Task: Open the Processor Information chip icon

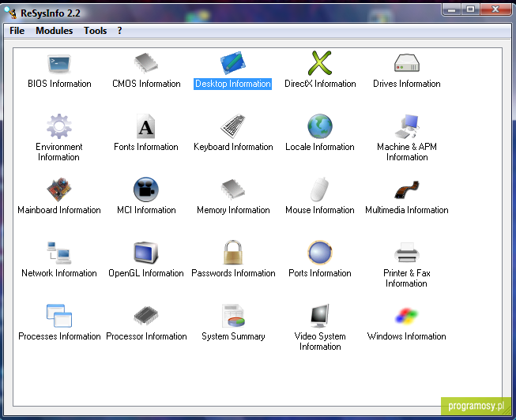Action: 146,316
